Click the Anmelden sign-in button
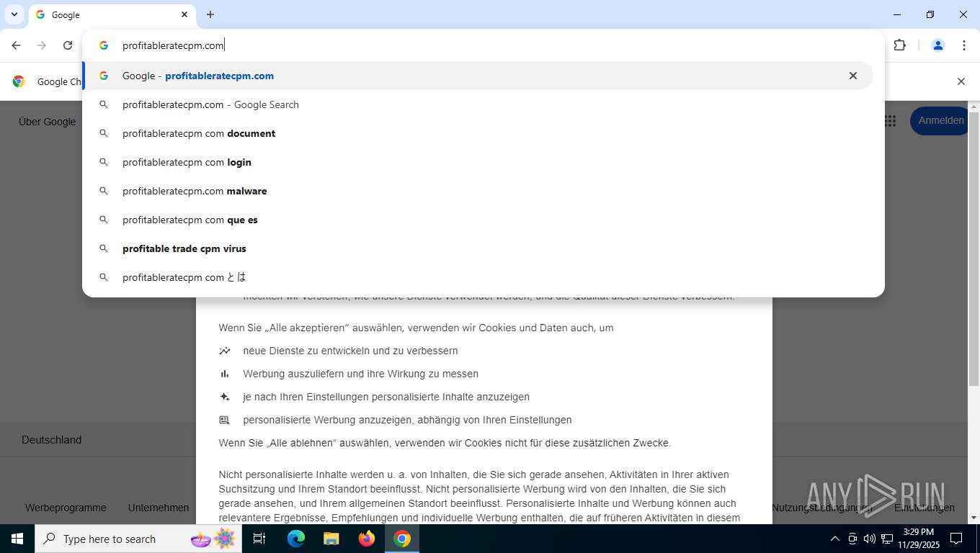Image resolution: width=980 pixels, height=553 pixels. (x=940, y=121)
